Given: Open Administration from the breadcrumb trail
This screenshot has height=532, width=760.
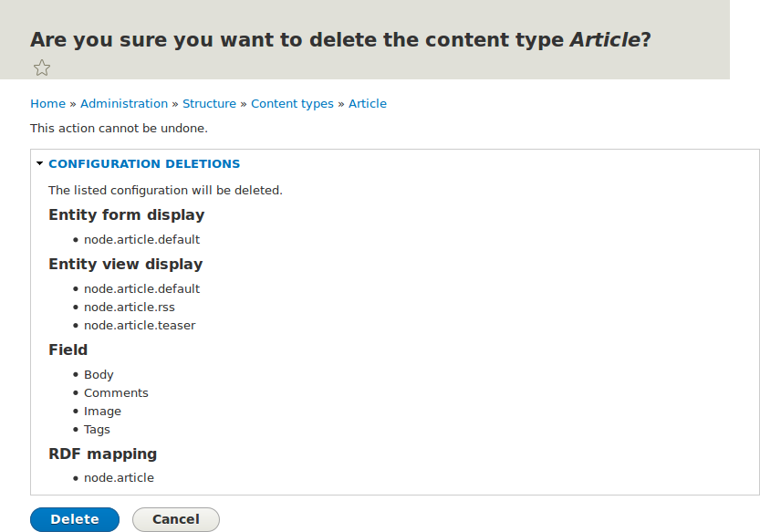Looking at the screenshot, I should (x=124, y=103).
